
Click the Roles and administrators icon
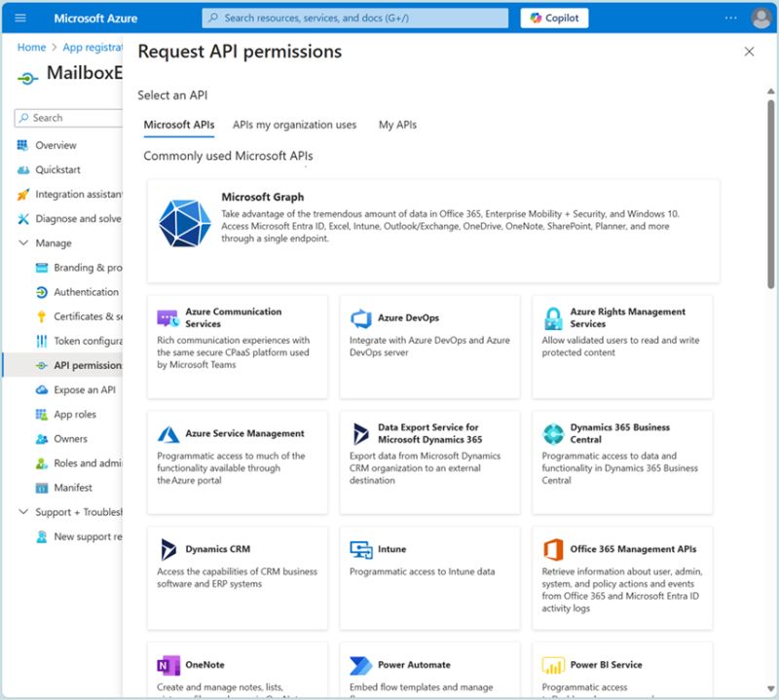42,463
